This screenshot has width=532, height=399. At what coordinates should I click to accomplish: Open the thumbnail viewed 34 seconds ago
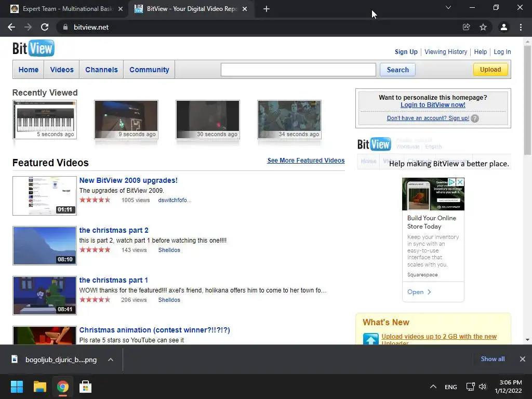tap(289, 119)
